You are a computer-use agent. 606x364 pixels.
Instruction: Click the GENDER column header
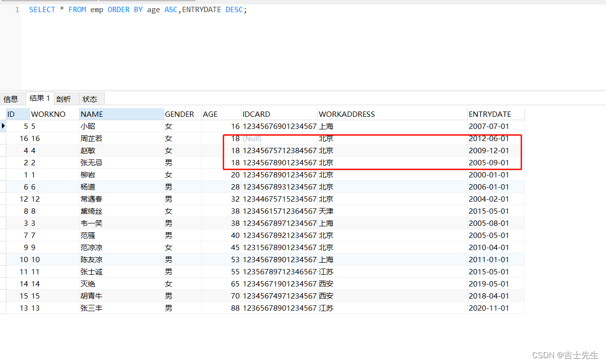coord(182,114)
